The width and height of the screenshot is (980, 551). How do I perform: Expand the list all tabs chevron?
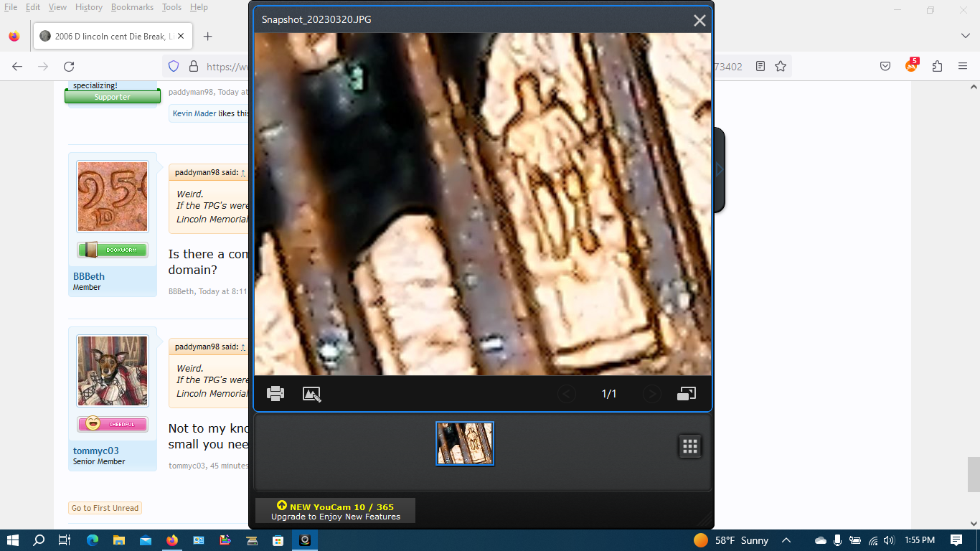coord(965,36)
